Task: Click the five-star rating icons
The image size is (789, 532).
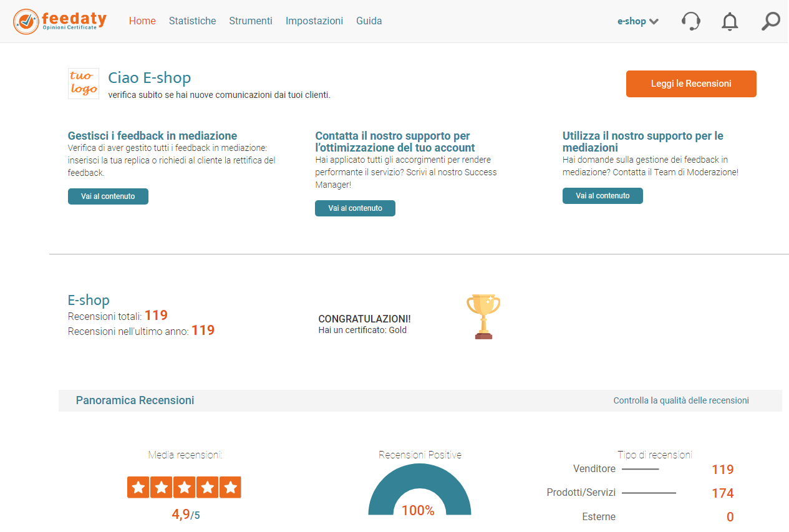Action: tap(184, 487)
